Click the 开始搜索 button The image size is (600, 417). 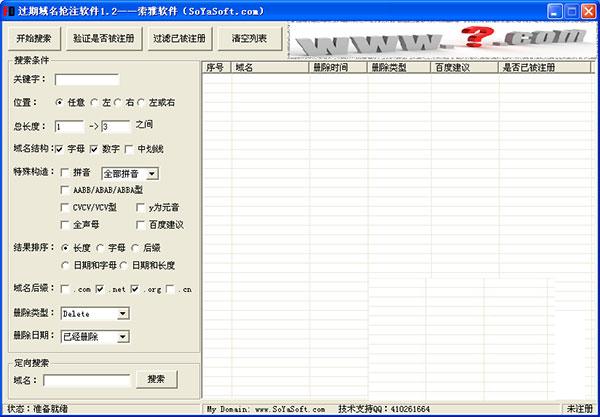(x=34, y=38)
